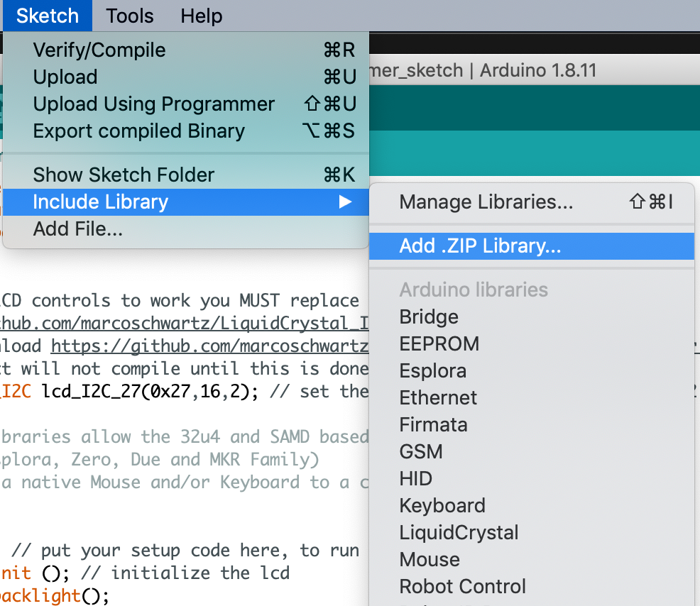Screen dimensions: 700x606
Task: Click the 'acklight();' code line
Action: tap(55, 596)
